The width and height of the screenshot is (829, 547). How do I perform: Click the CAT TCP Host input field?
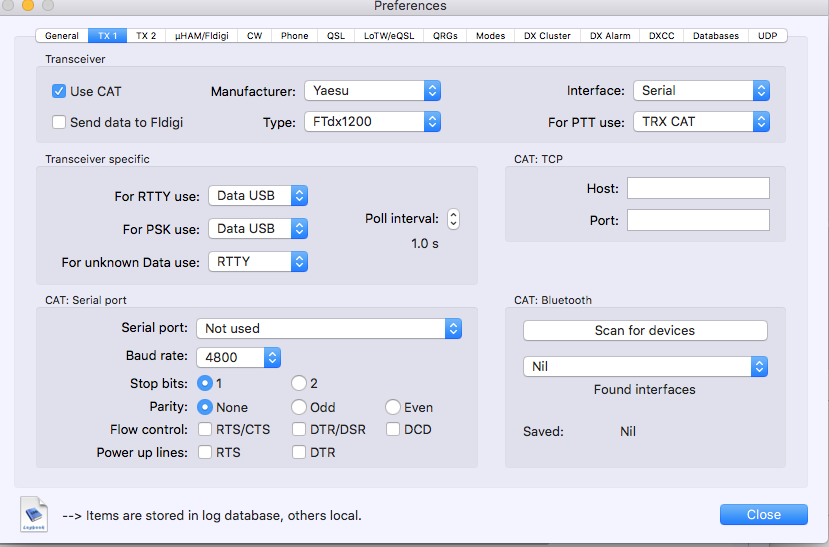pos(698,188)
